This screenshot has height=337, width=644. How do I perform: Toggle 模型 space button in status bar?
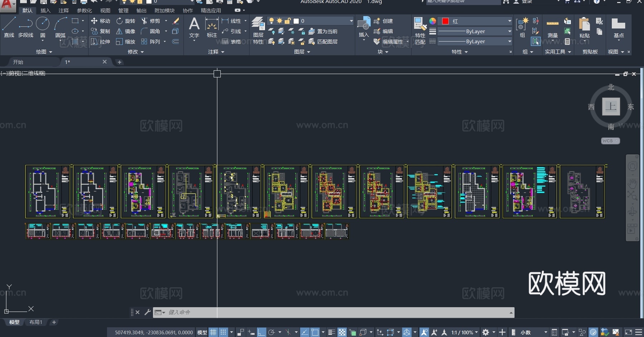[x=202, y=332]
